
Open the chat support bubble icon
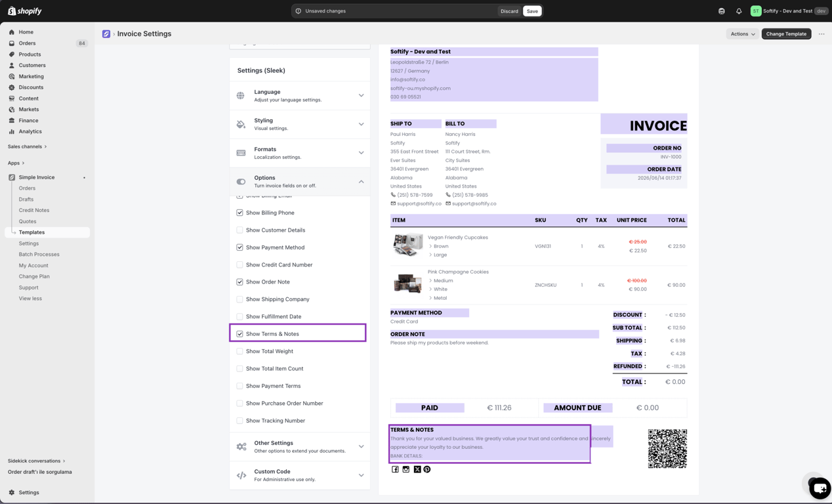[820, 488]
